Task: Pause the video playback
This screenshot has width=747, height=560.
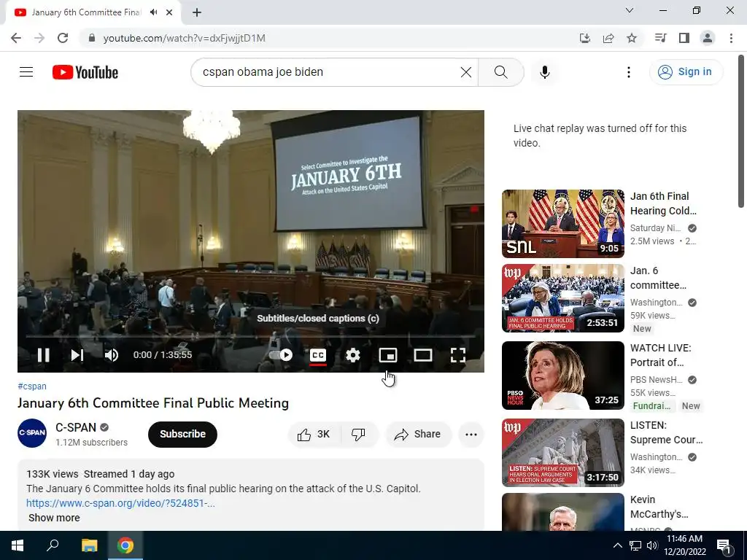Action: [x=43, y=355]
